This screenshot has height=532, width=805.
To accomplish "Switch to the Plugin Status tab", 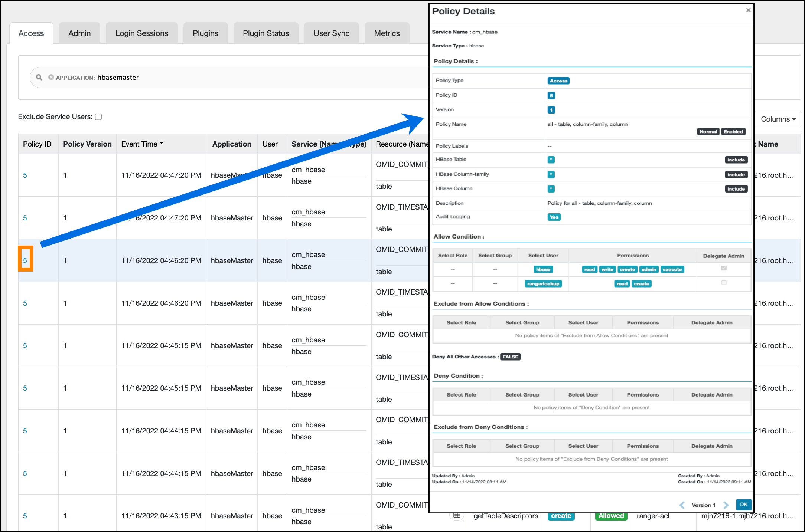I will 266,33.
